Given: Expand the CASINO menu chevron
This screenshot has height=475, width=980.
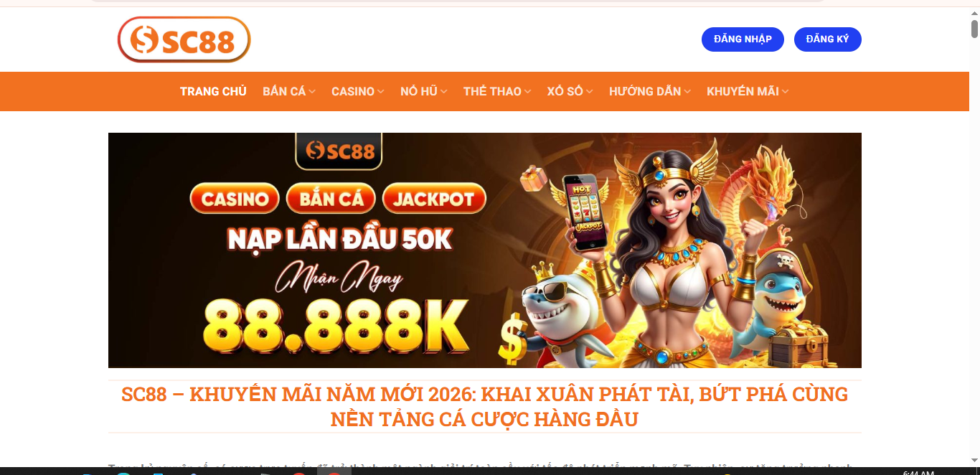Looking at the screenshot, I should click(381, 92).
